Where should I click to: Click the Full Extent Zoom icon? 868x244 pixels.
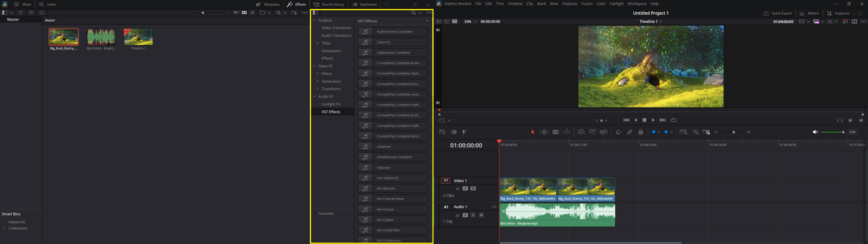point(683,131)
